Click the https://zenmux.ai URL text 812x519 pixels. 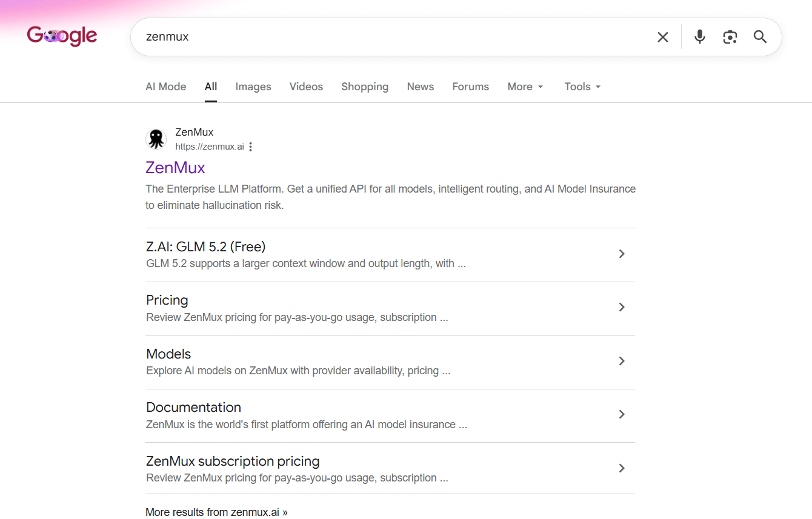[x=210, y=147]
